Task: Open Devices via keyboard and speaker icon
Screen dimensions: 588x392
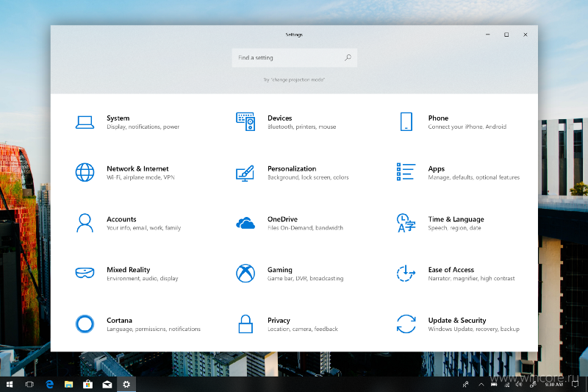Action: [x=245, y=121]
